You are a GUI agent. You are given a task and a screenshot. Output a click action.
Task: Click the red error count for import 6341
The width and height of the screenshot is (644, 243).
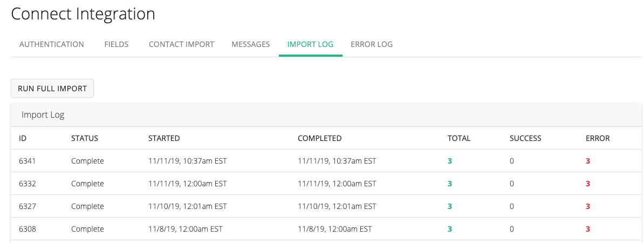tap(588, 161)
